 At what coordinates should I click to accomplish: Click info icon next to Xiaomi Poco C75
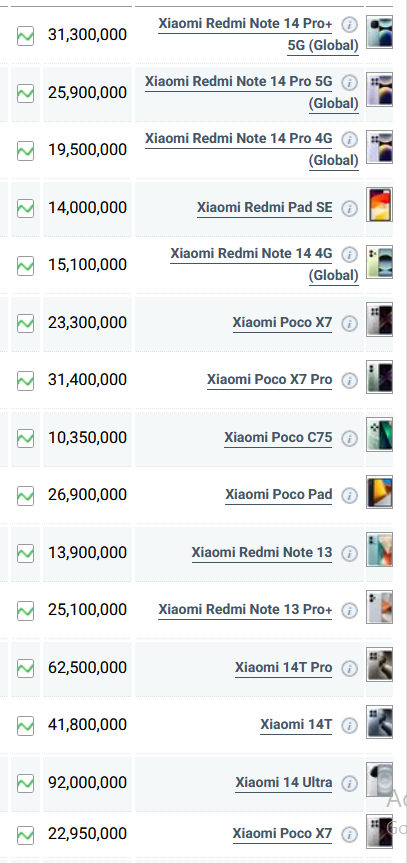pyautogui.click(x=349, y=438)
